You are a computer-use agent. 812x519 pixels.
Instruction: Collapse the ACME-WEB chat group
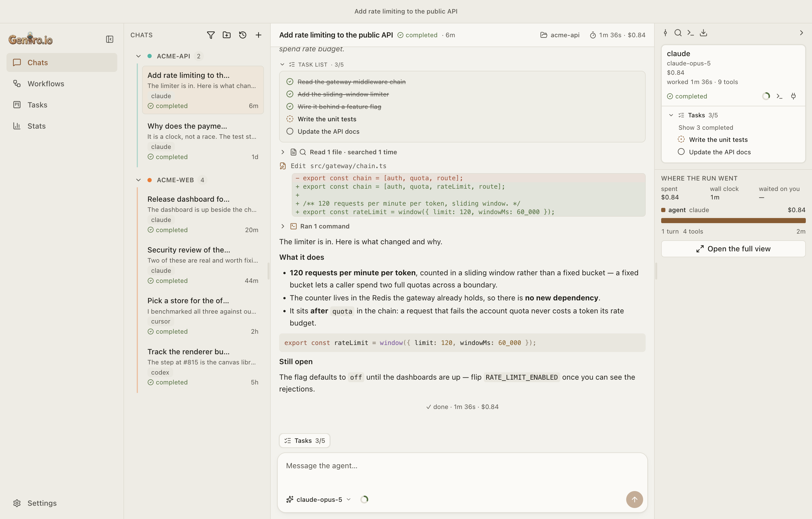coord(138,180)
